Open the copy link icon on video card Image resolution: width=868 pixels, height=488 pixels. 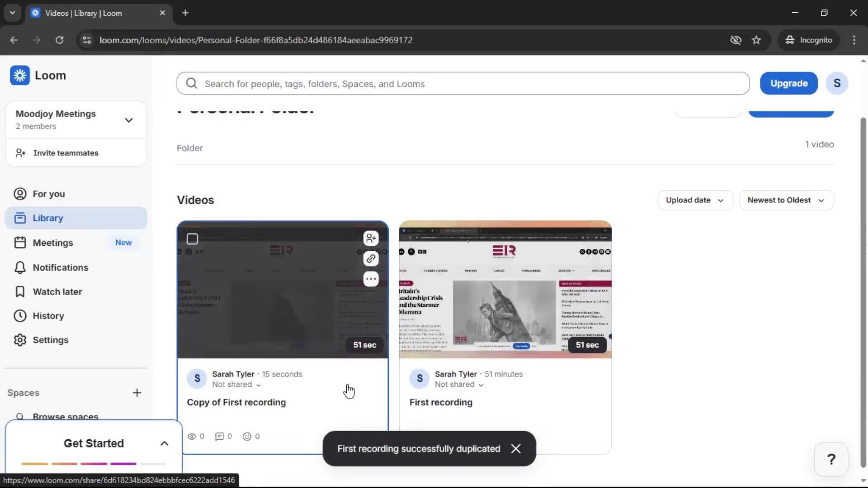point(371,258)
